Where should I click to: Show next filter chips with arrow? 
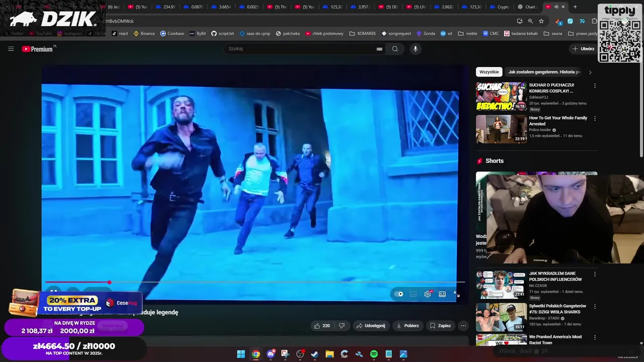[x=590, y=72]
